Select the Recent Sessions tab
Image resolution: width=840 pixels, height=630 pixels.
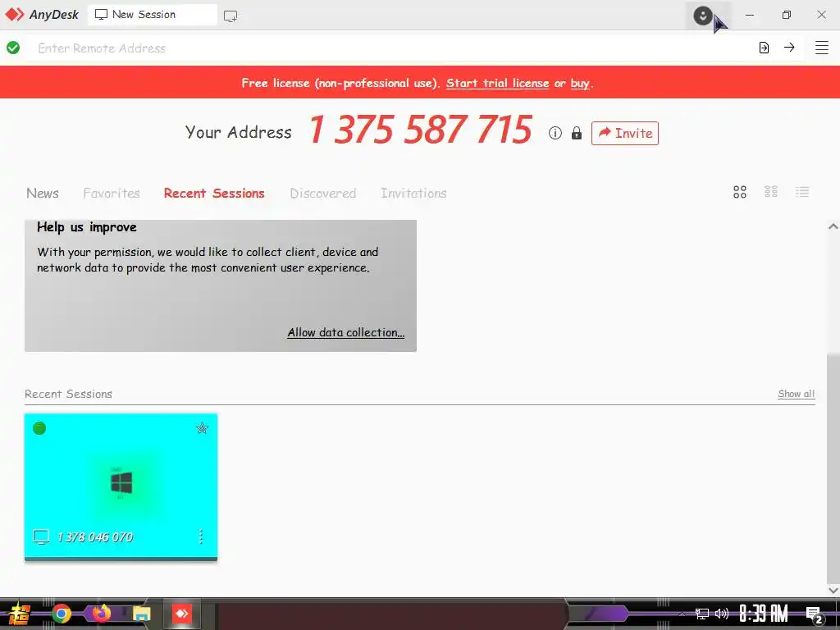tap(214, 193)
